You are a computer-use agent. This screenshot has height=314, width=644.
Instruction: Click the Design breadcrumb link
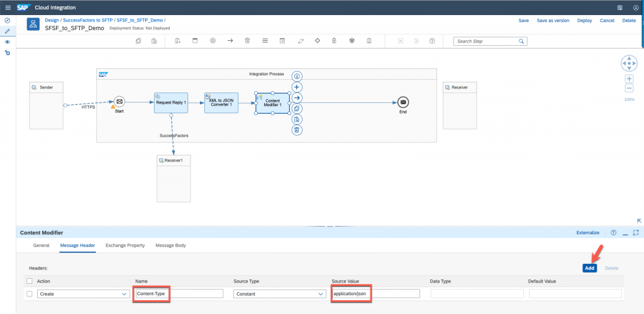click(x=52, y=19)
